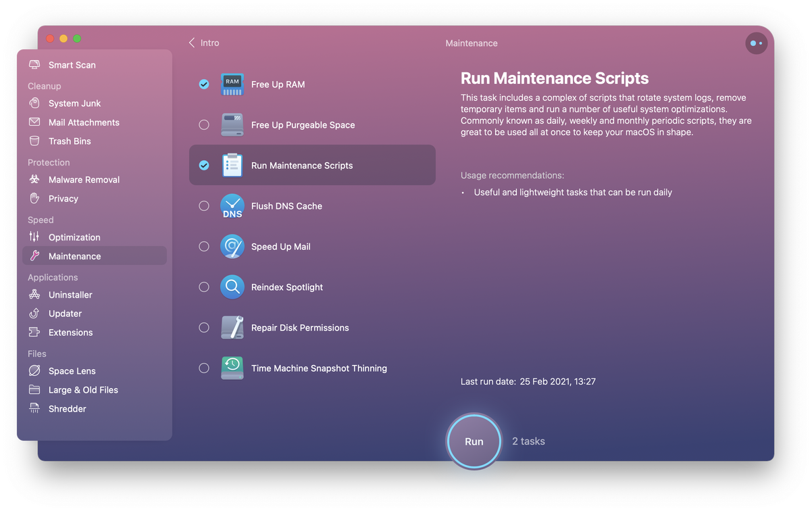Click the System Junk sidebar icon
This screenshot has height=511, width=812.
point(34,103)
